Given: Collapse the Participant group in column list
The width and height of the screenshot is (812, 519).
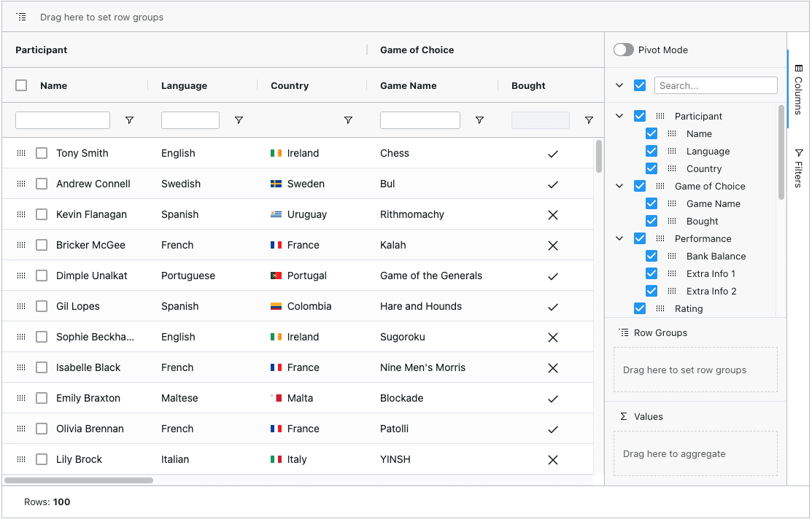Looking at the screenshot, I should (619, 116).
